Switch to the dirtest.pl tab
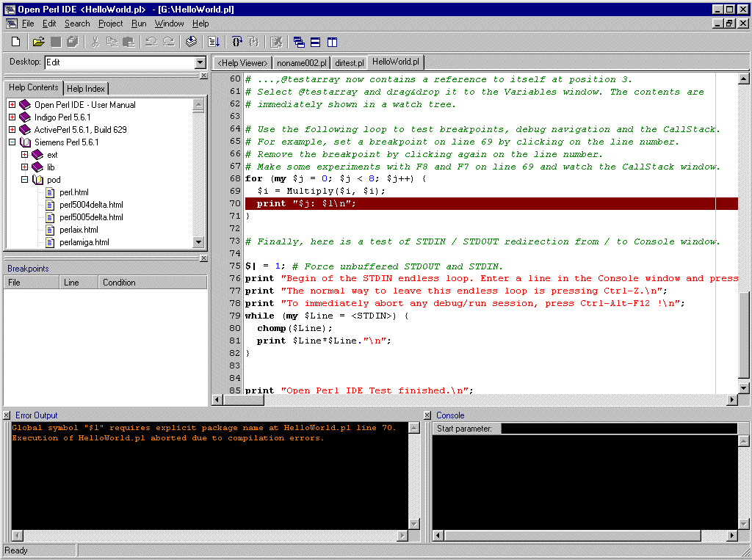The width and height of the screenshot is (752, 560). point(350,63)
